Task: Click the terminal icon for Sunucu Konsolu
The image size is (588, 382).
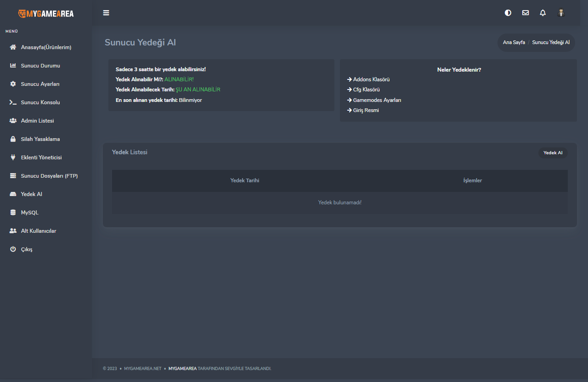Action: (13, 102)
